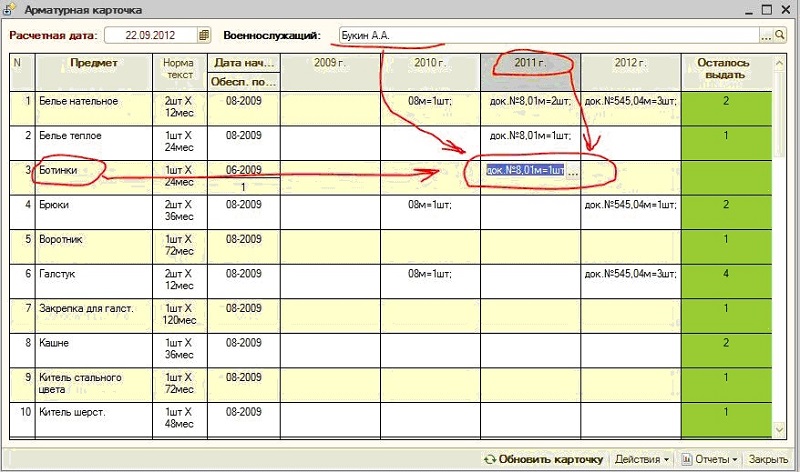Image resolution: width=800 pixels, height=472 pixels.
Task: Maximize the Арматурная карточка window
Action: click(x=766, y=9)
